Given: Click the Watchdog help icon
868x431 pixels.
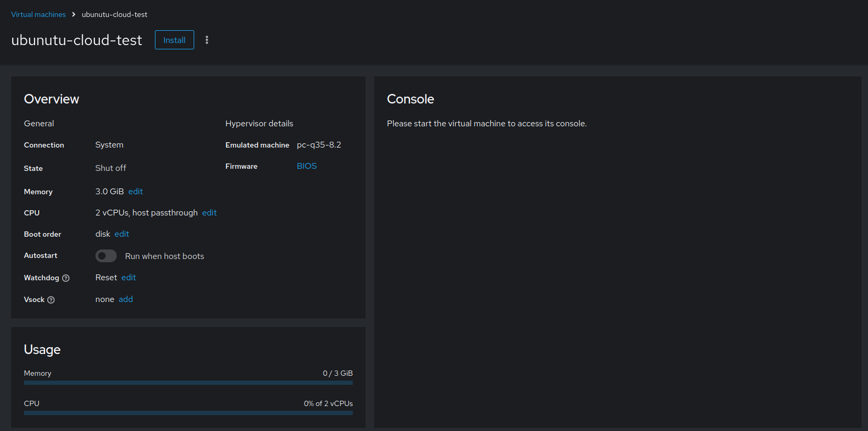Looking at the screenshot, I should 66,278.
